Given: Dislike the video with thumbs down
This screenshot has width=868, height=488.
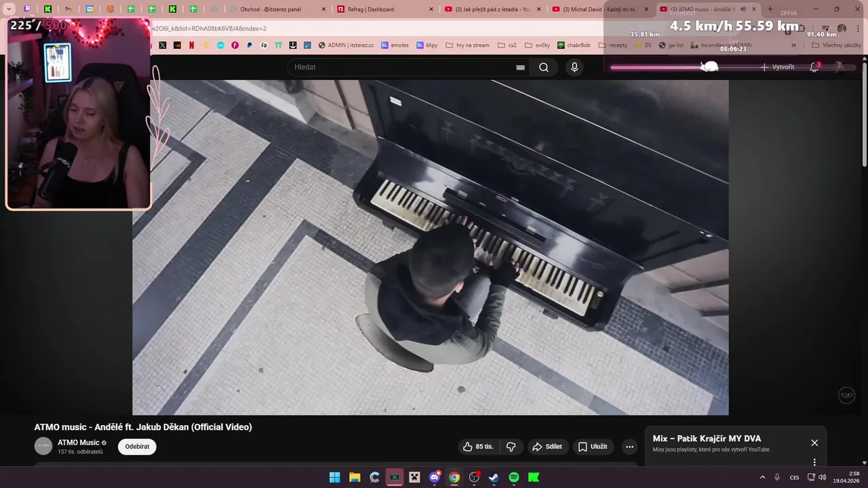Looking at the screenshot, I should pos(511,447).
